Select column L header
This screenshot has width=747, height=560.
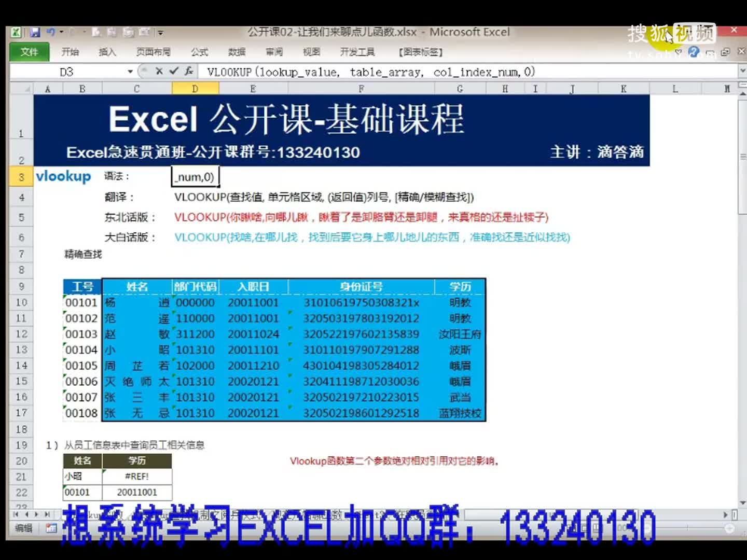675,89
